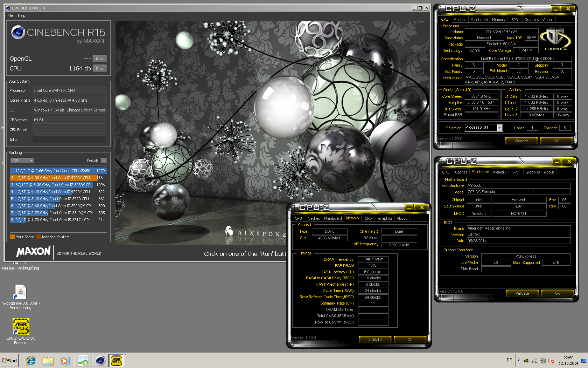Click the OC Formula logo in CPU-Z
The image size is (588, 368).
[x=556, y=39]
